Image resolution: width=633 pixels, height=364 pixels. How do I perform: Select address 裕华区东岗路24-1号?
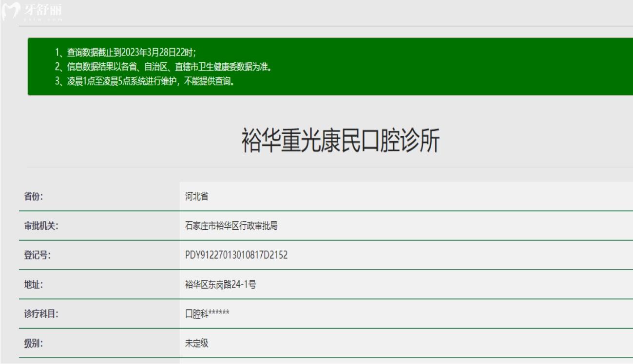pos(218,285)
